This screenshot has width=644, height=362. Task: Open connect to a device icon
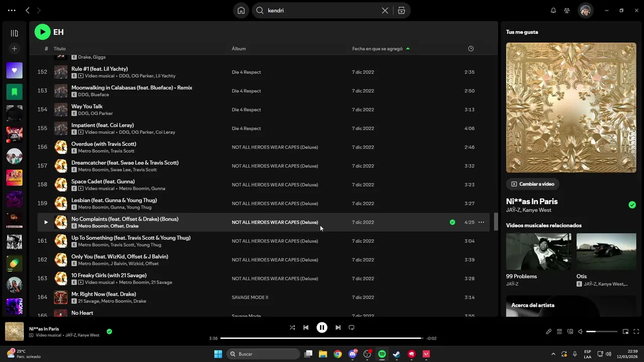[x=570, y=332]
